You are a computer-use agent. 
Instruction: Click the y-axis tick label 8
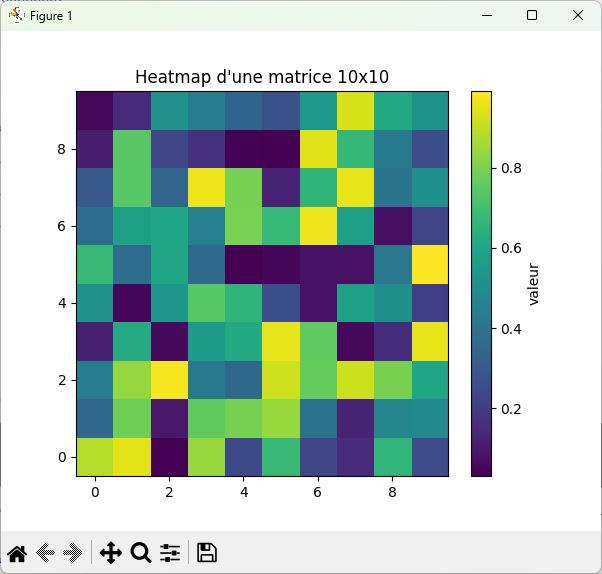(x=61, y=149)
